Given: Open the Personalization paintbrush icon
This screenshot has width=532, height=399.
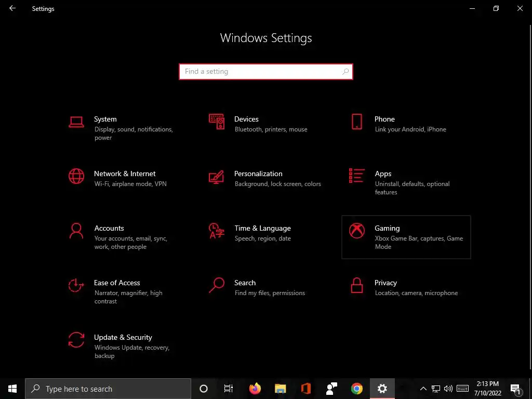Looking at the screenshot, I should point(217,177).
